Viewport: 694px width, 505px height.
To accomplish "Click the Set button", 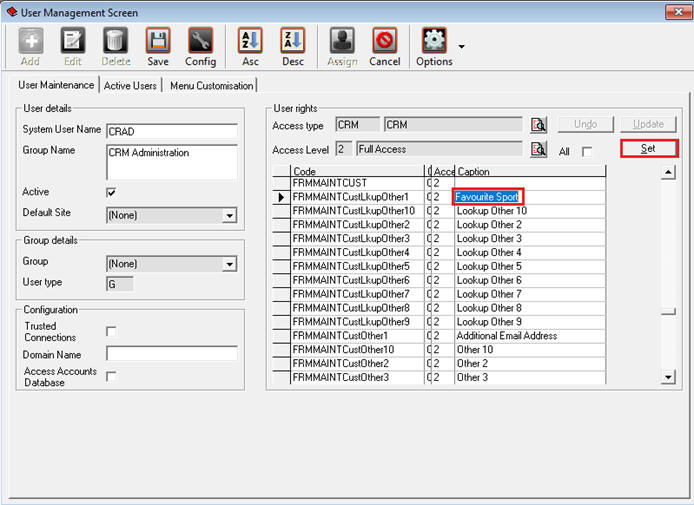I will (x=648, y=148).
